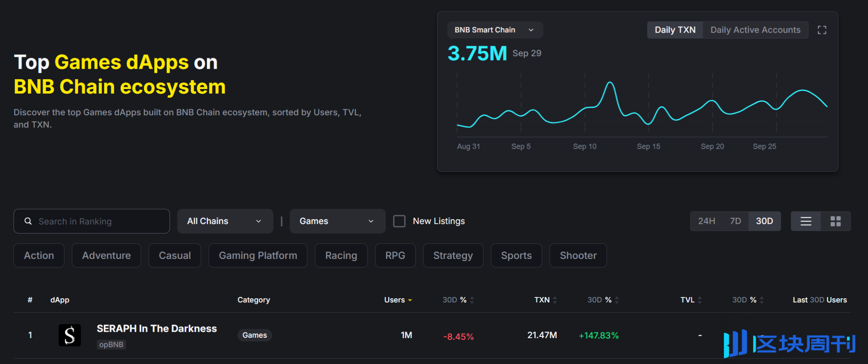Image resolution: width=868 pixels, height=364 pixels.
Task: Select the 24H time range
Action: pyautogui.click(x=707, y=221)
